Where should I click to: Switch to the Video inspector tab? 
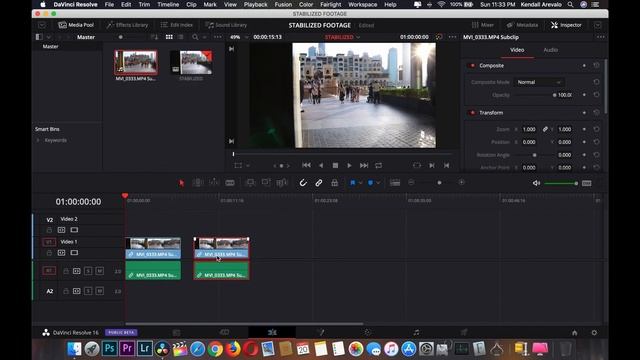[x=517, y=50]
